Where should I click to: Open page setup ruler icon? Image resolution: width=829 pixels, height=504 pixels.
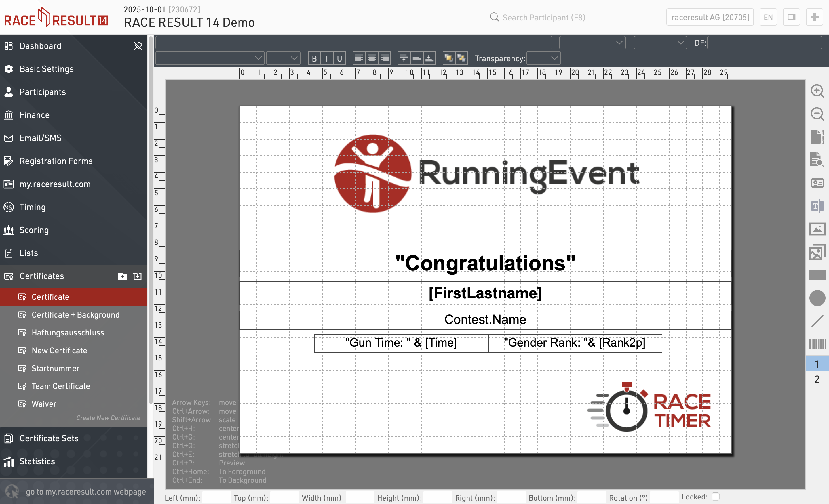(817, 137)
